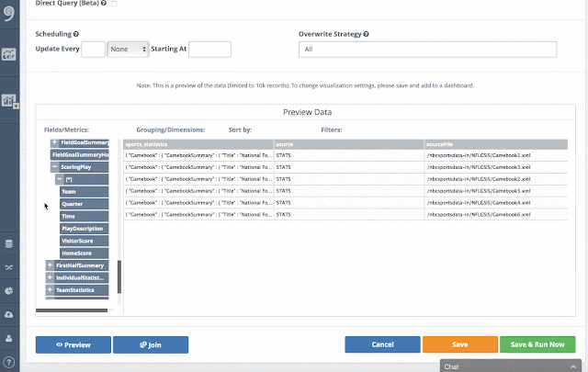Click the Update Every number field
The width and height of the screenshot is (588, 372).
click(x=93, y=49)
